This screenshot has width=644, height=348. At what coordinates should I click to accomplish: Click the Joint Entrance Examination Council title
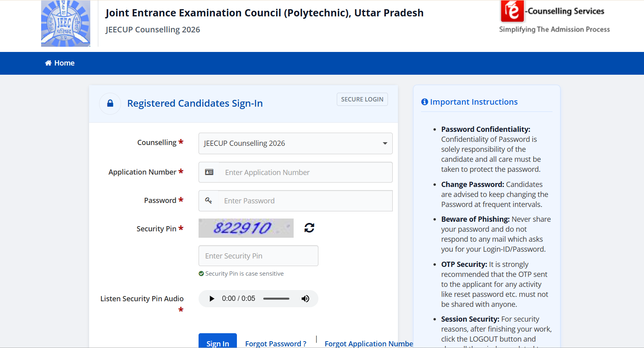264,13
